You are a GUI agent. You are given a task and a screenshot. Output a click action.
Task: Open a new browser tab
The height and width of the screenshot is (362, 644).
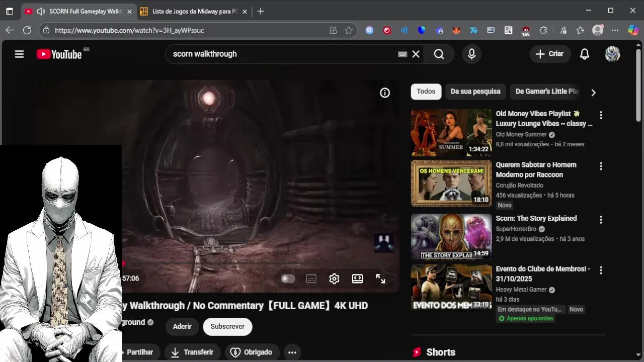(x=261, y=11)
